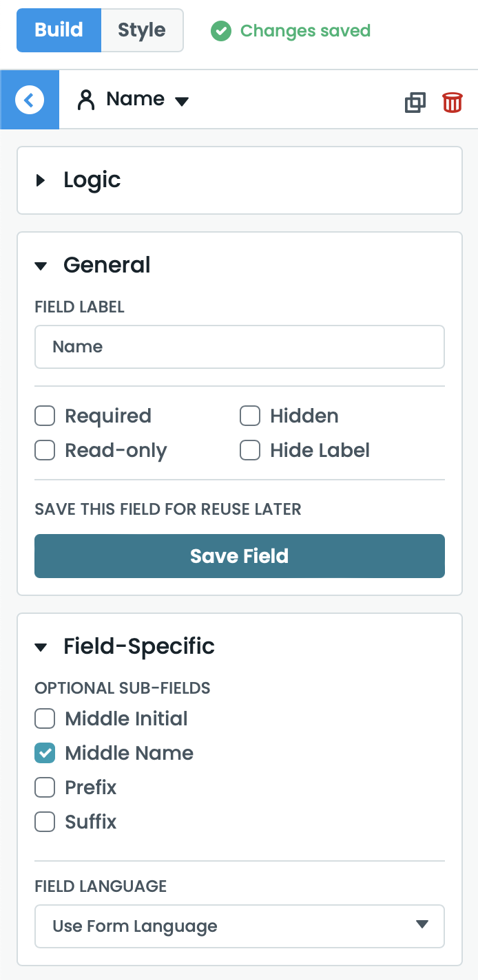478x980 pixels.
Task: Duplicate the Name field
Action: click(x=415, y=102)
